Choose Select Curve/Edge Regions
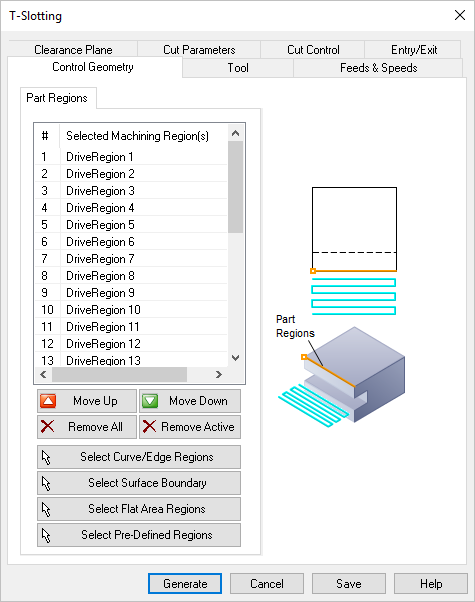 pos(139,457)
